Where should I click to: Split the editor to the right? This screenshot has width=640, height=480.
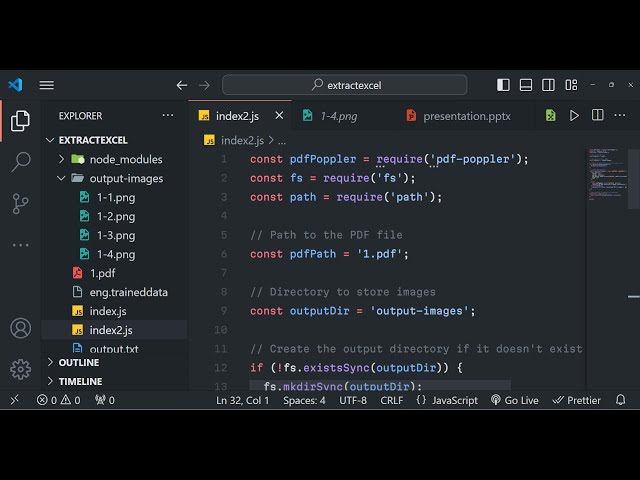(x=597, y=116)
